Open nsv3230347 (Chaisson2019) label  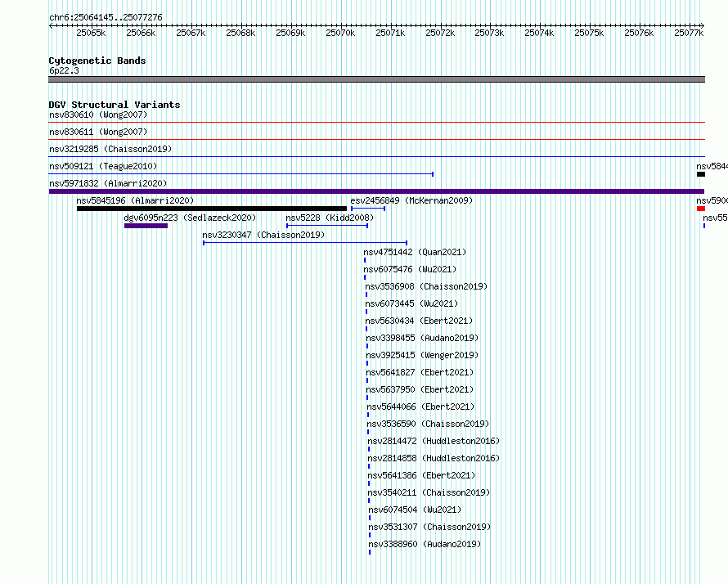(263, 235)
